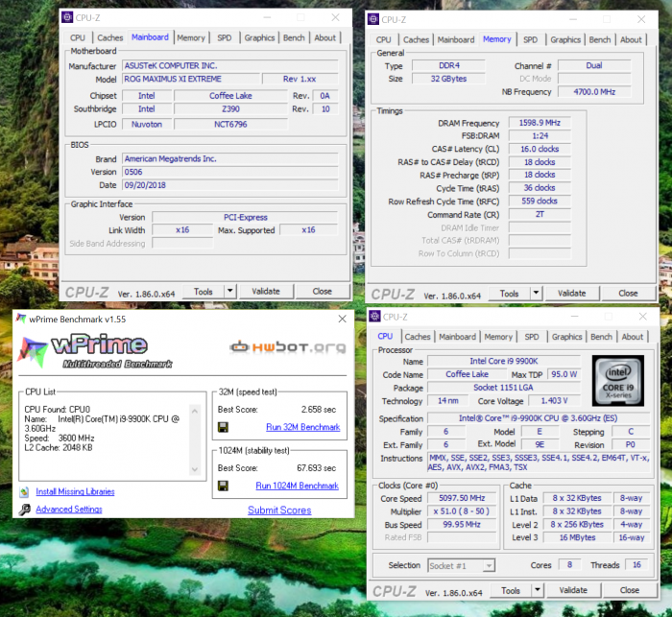
Task: Click CPU-Z icon in Mainboard window title
Action: pyautogui.click(x=67, y=17)
